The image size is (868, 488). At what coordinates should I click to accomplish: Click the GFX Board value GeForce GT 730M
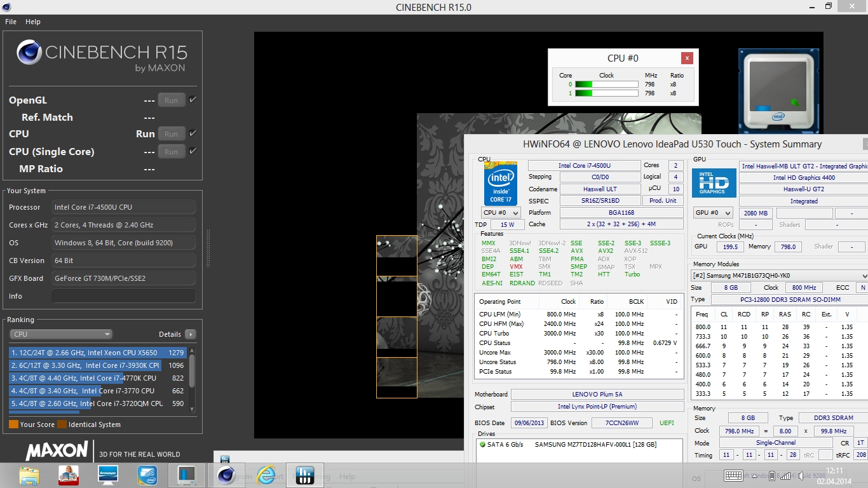(123, 278)
